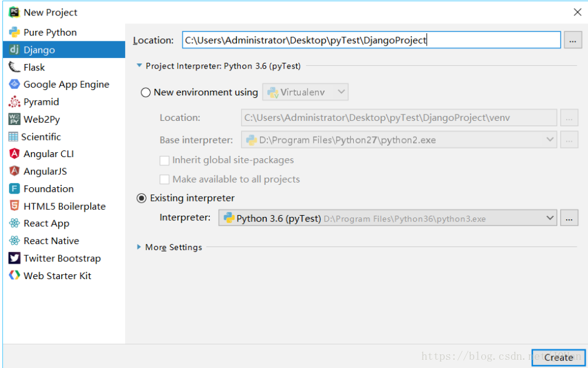Click the PyCharm logo in title bar
The image size is (588, 368).
pos(14,12)
